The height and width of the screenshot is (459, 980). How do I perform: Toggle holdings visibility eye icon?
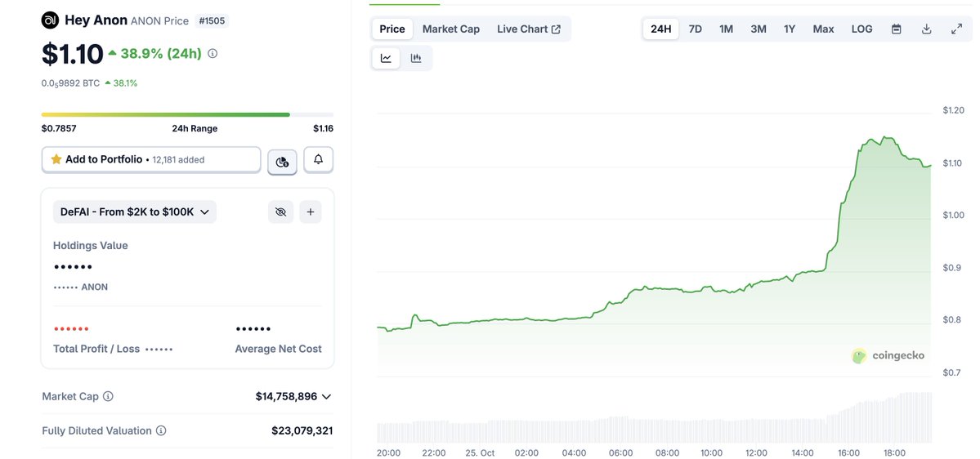coord(280,212)
